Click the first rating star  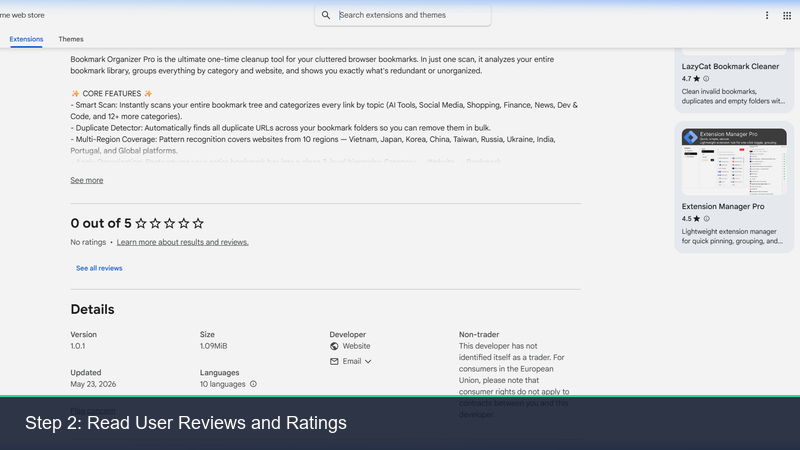tap(141, 223)
